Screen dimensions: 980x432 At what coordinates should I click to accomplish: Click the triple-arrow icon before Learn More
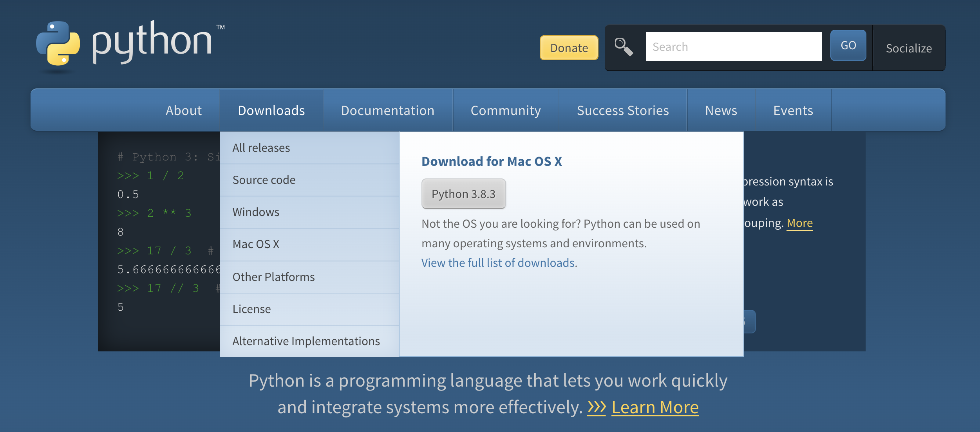(x=596, y=407)
